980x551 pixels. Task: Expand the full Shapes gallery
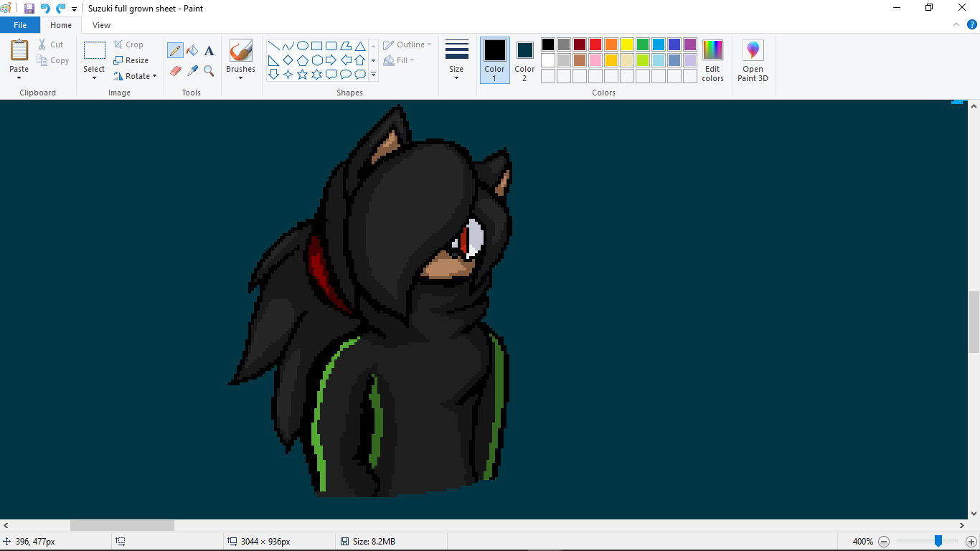point(373,75)
